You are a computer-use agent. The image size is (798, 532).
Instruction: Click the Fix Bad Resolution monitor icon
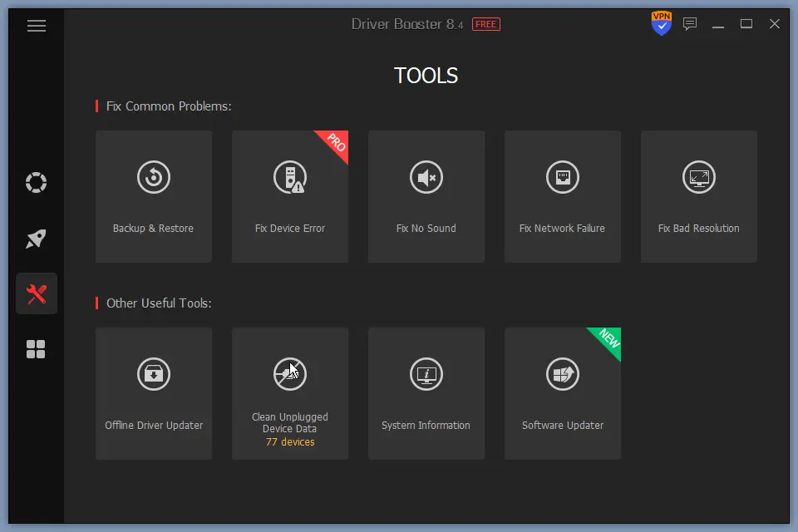(x=699, y=177)
